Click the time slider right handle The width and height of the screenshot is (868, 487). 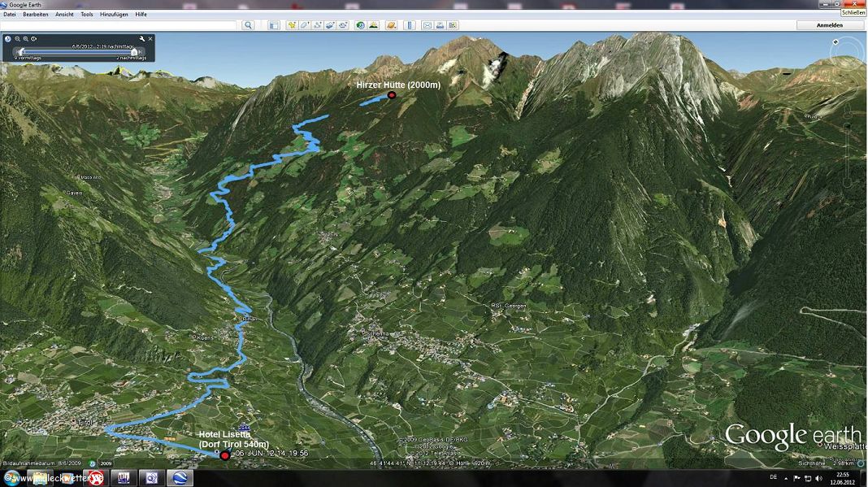tap(134, 52)
